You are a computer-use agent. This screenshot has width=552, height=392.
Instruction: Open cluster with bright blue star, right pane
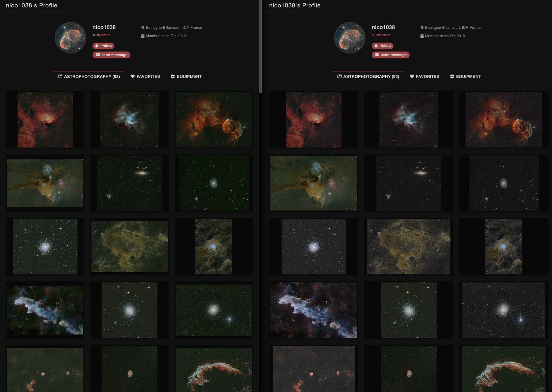[504, 310]
